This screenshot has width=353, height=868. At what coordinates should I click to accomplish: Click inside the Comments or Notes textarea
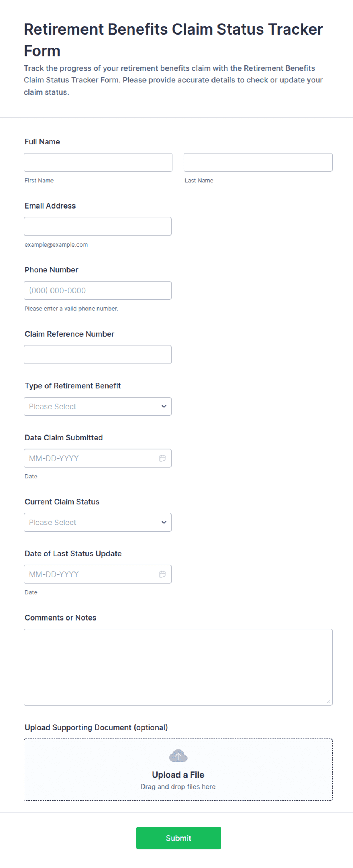178,667
